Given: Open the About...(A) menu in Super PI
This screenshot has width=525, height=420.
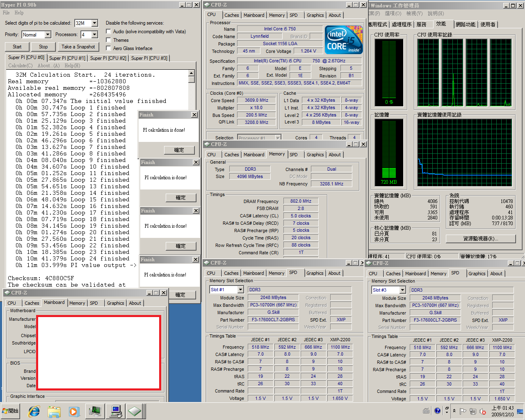Looking at the screenshot, I should pos(48,66).
